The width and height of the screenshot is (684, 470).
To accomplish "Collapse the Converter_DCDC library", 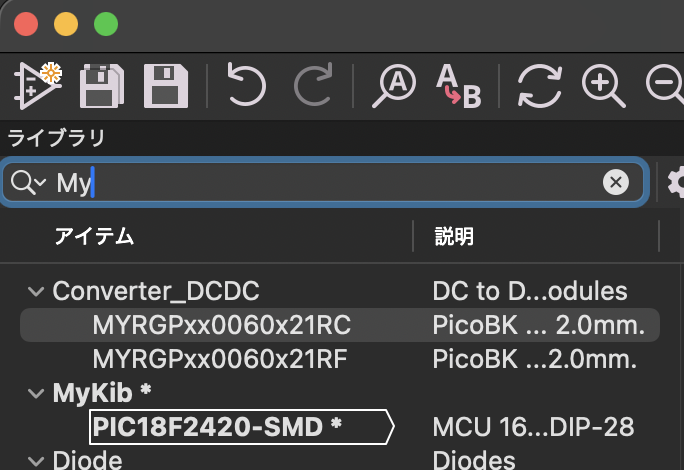I will (36, 291).
